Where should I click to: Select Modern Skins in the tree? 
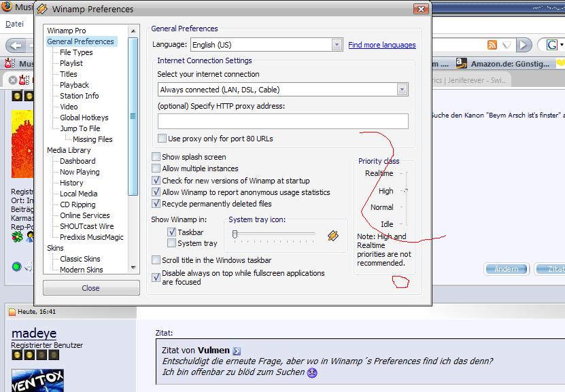click(x=81, y=270)
